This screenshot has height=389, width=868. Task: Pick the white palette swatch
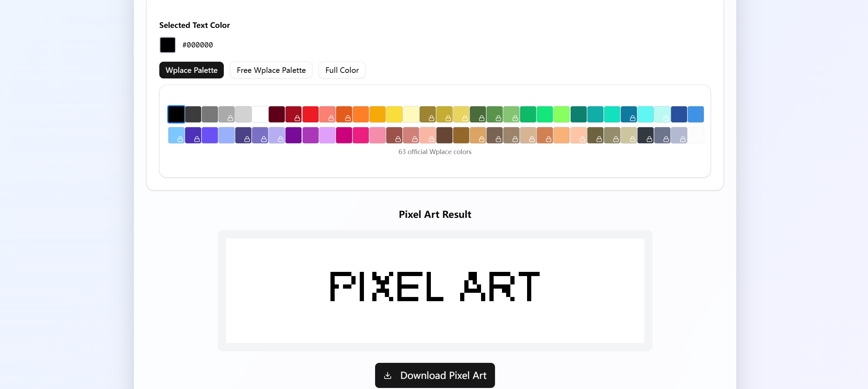260,114
